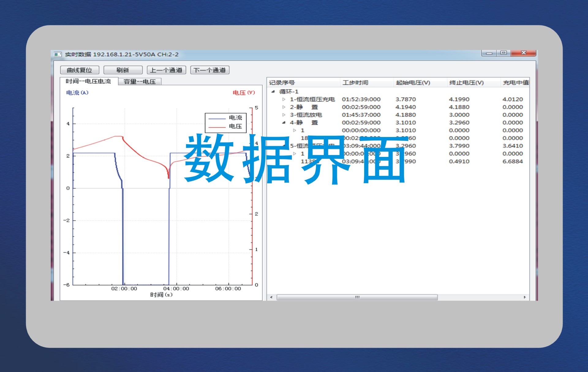Click the right scroll arrow of table
The width and height of the screenshot is (588, 372).
525,297
